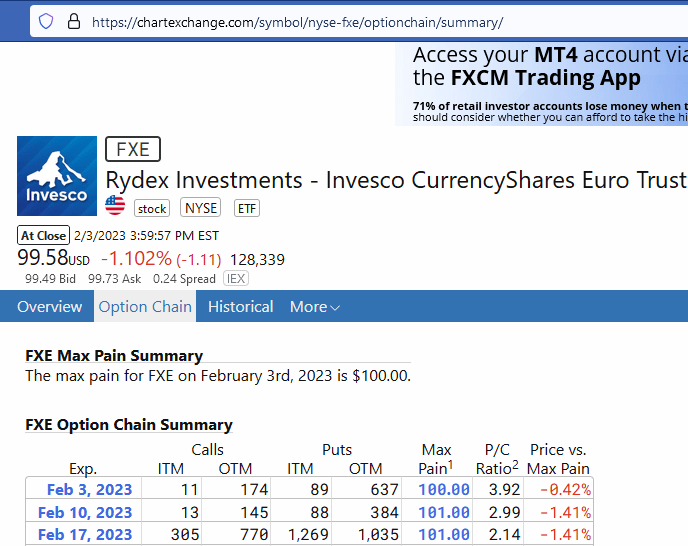Click the FXE ticker symbol badge
This screenshot has height=546, width=688.
[133, 150]
